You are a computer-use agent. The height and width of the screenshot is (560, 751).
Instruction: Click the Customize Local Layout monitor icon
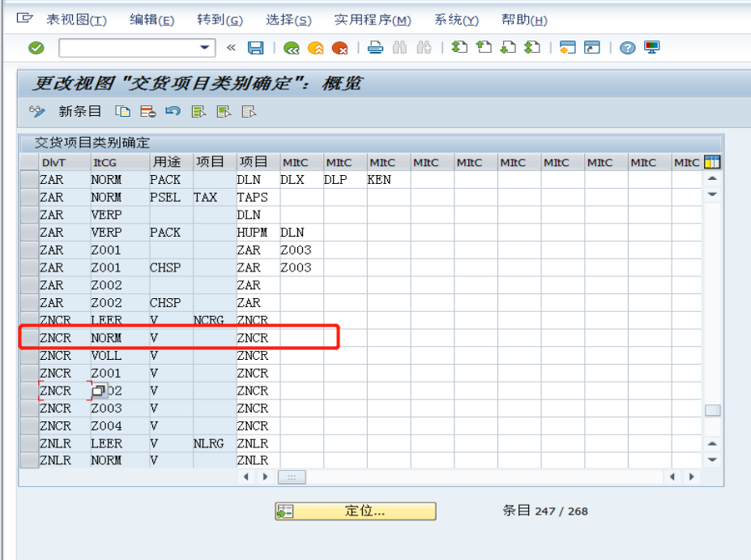652,48
